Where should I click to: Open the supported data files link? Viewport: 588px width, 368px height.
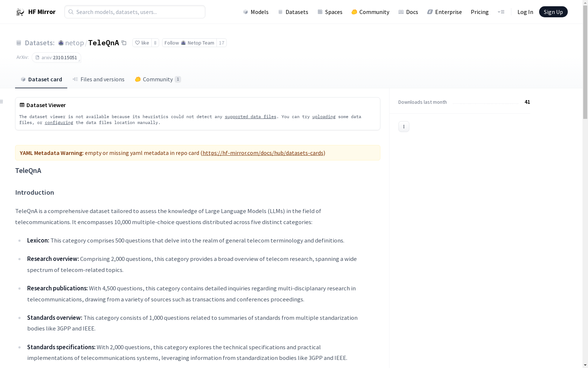251,117
